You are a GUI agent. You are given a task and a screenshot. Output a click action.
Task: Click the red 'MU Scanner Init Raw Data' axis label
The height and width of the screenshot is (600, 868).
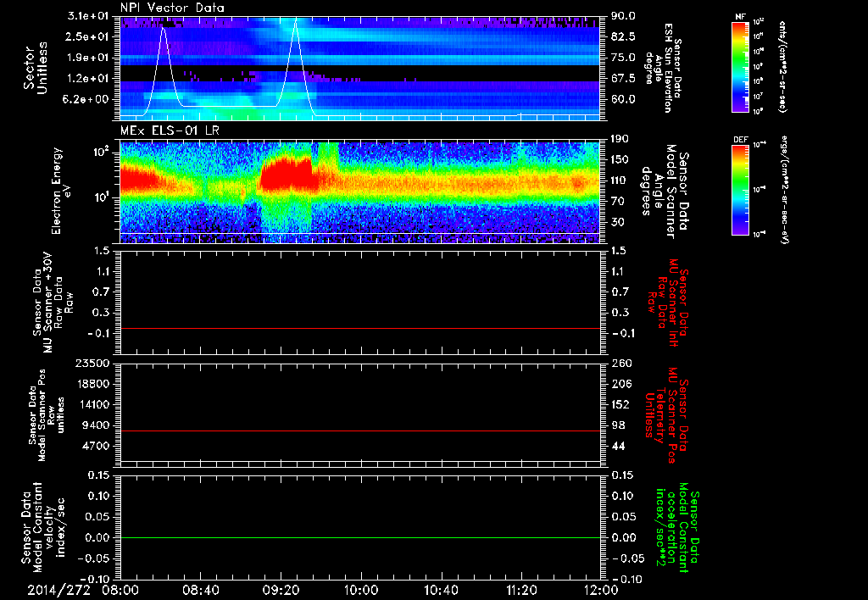tap(667, 303)
